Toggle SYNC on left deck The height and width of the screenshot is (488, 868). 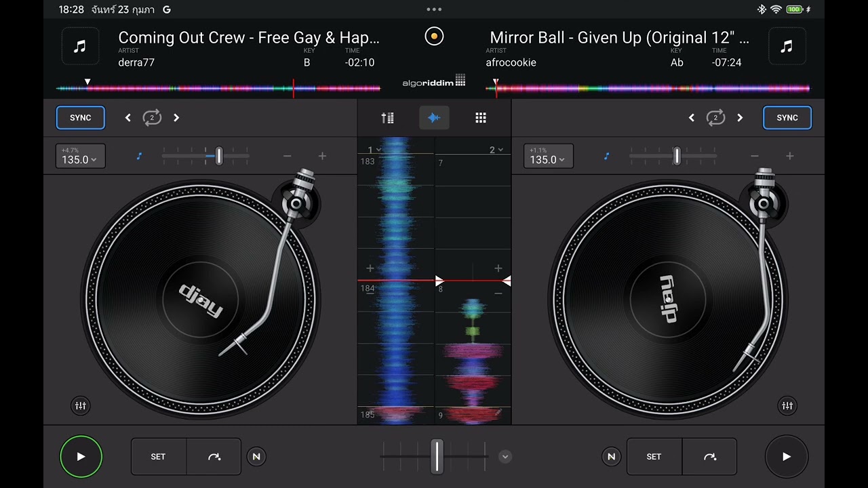point(80,117)
